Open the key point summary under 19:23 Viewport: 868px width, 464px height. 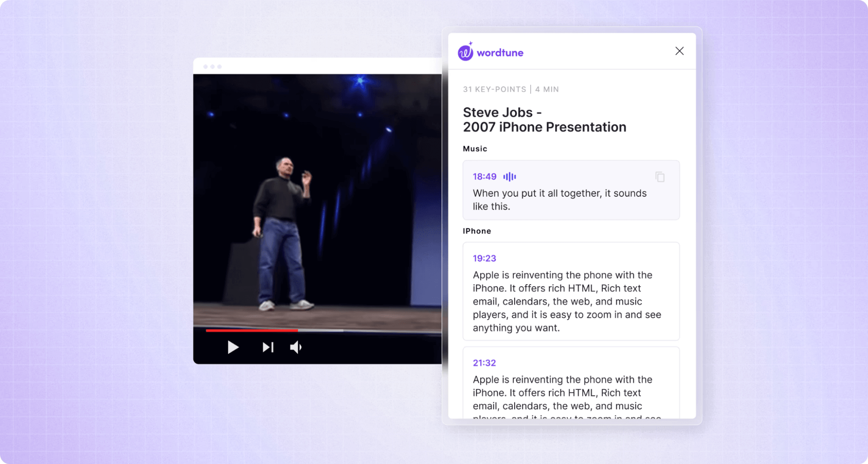coord(567,301)
